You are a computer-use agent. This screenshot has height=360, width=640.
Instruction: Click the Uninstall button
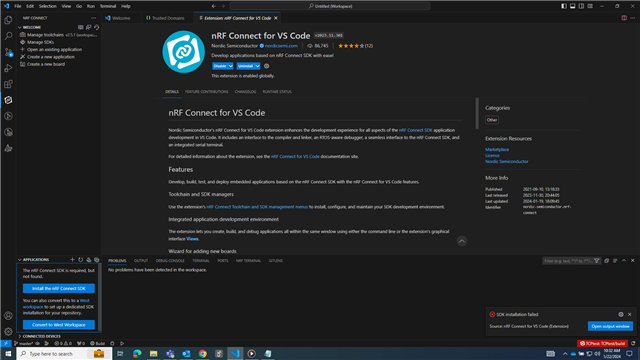(245, 66)
